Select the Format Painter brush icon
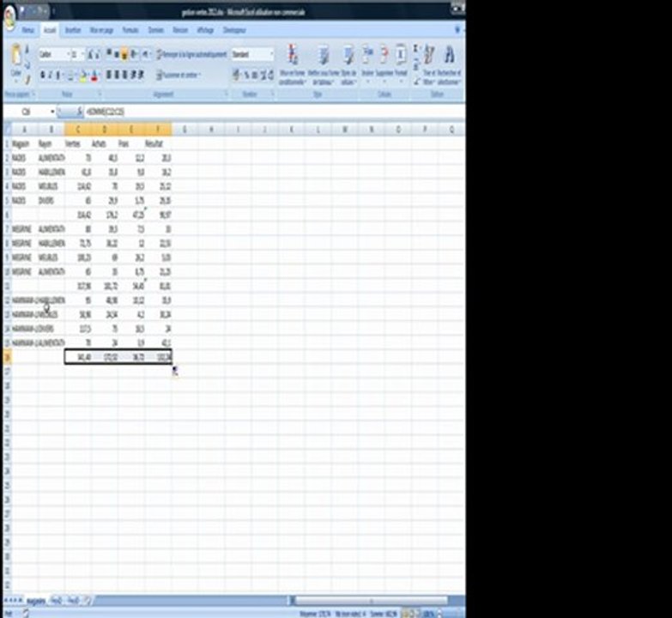Viewport: 672px width, 618px height. tap(27, 79)
